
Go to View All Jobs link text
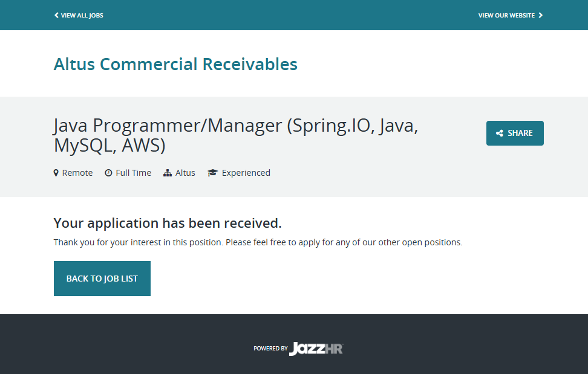pos(82,15)
